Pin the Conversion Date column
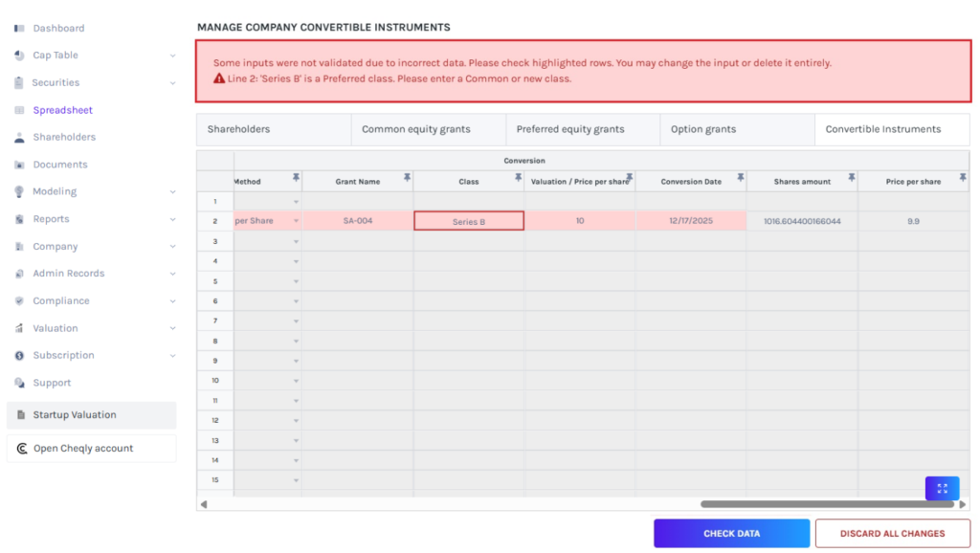 coord(740,177)
